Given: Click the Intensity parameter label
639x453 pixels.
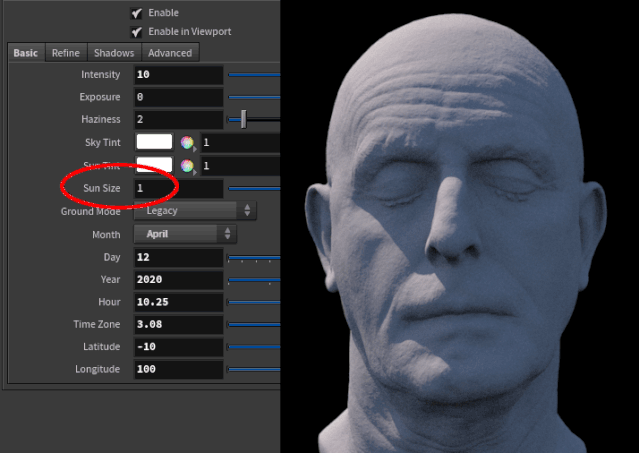Looking at the screenshot, I should tap(101, 75).
